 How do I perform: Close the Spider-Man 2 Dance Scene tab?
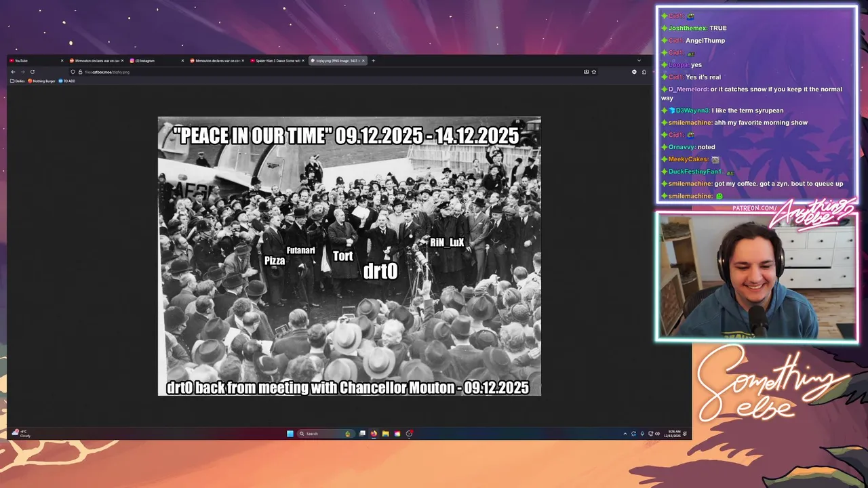[x=302, y=60]
